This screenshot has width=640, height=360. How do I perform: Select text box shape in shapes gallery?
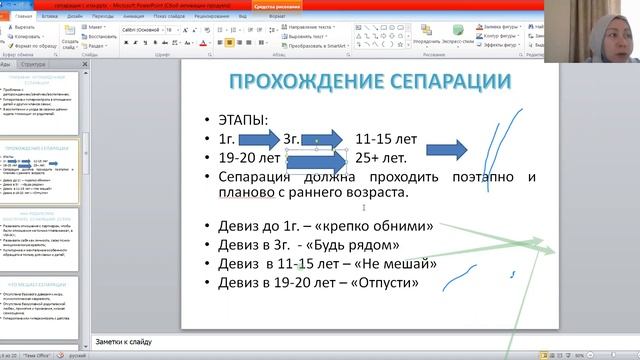click(358, 28)
